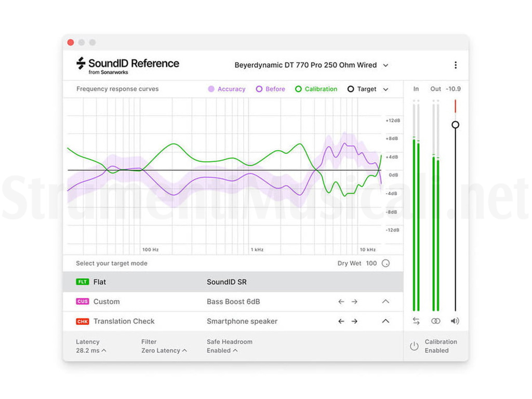This screenshot has width=532, height=399.
Task: Go to next Custom preset arrow
Action: pos(354,302)
